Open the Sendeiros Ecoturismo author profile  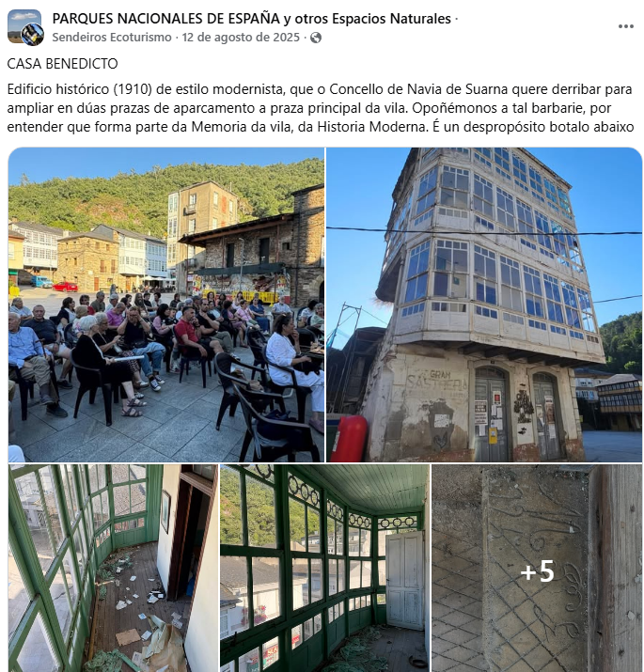click(x=112, y=38)
